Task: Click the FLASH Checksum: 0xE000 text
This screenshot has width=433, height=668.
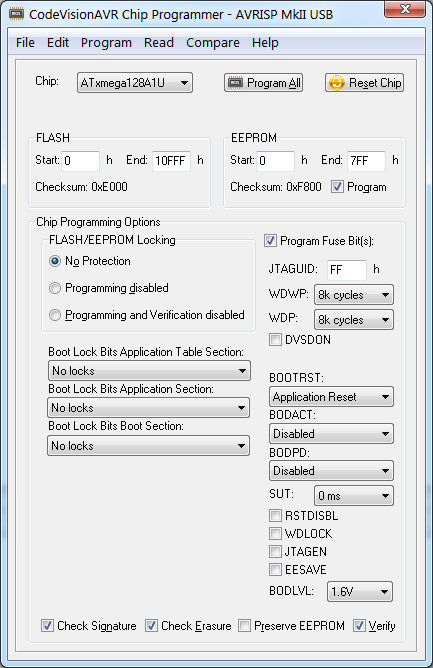Action: pos(81,187)
